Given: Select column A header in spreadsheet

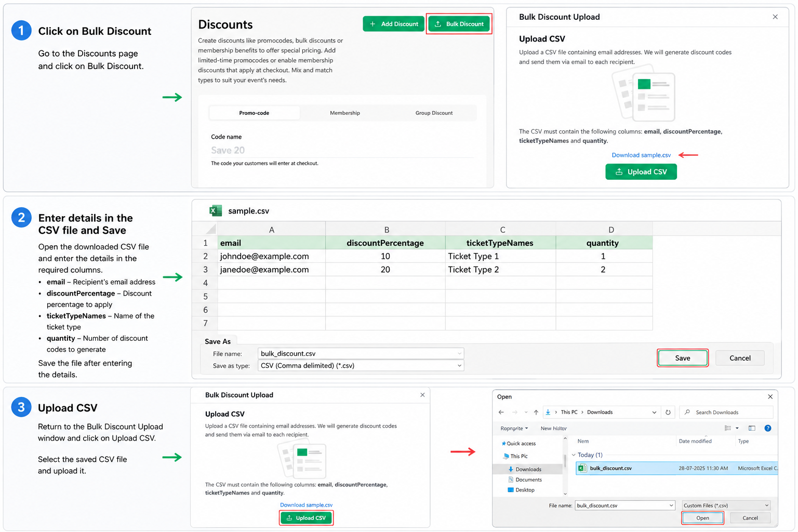Looking at the screenshot, I should click(271, 230).
